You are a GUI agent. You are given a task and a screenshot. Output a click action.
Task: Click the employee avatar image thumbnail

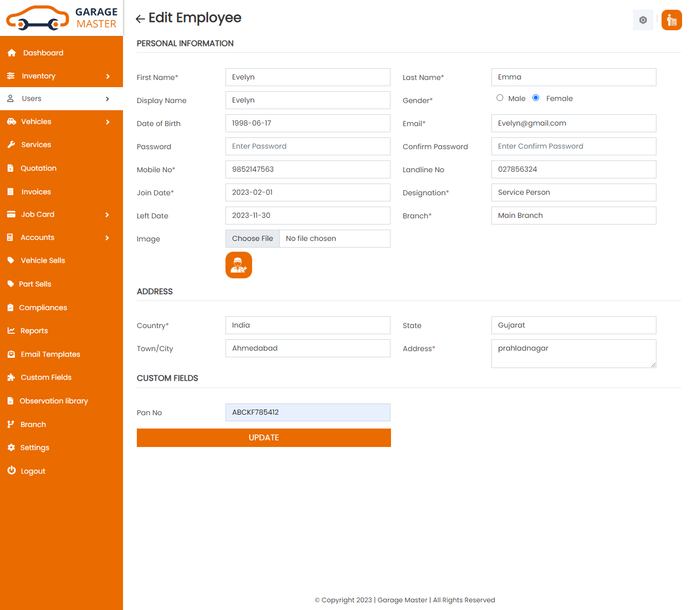238,265
